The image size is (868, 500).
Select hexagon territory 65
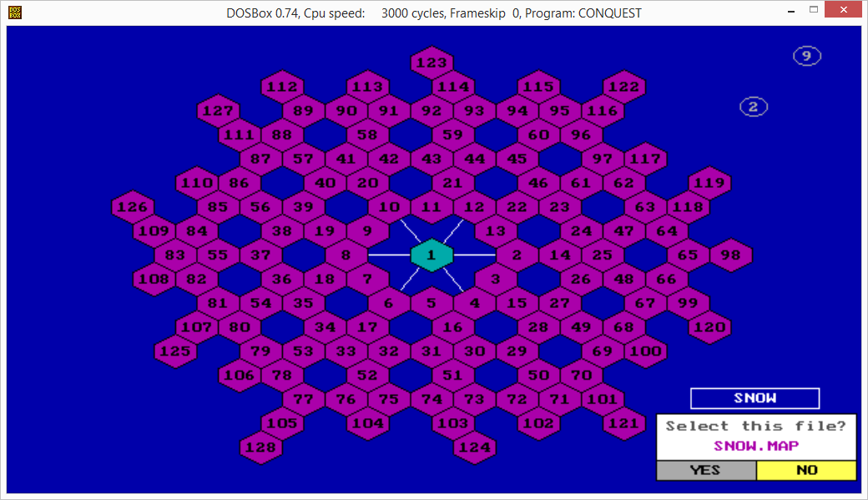click(x=688, y=255)
